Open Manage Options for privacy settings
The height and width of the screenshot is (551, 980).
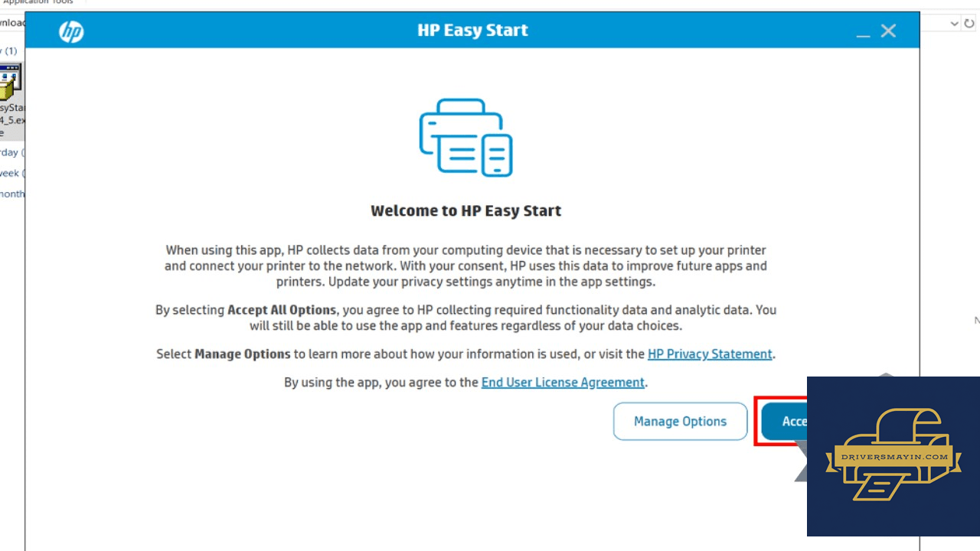pos(680,422)
